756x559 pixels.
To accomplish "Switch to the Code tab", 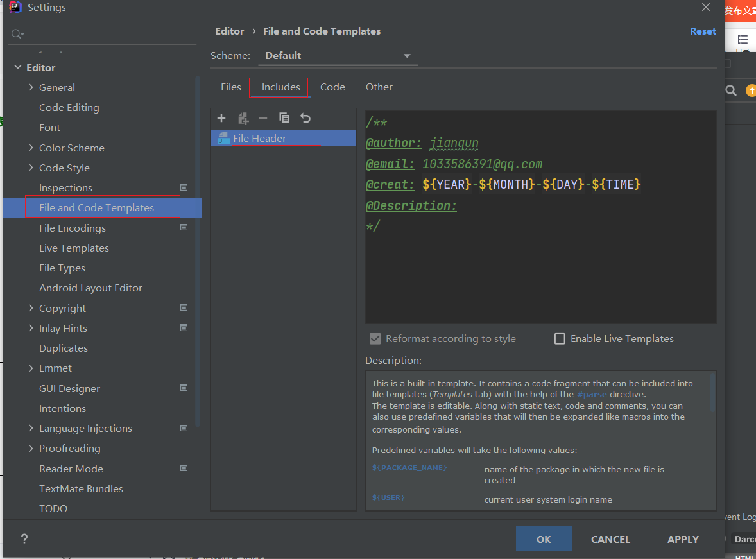I will pyautogui.click(x=332, y=87).
